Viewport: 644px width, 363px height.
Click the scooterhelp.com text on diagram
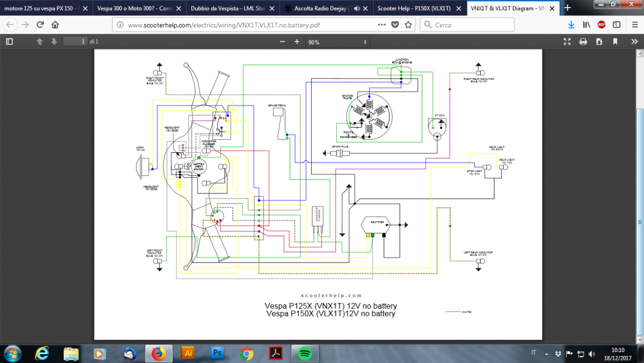332,295
